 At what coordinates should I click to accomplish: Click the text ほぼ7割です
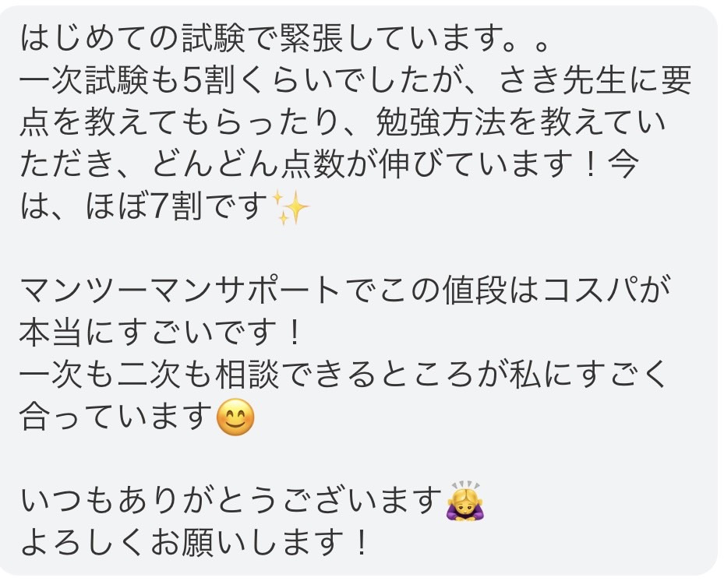tap(176, 206)
